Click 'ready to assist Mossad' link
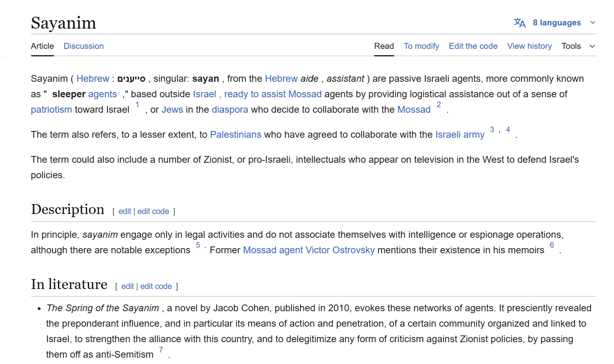Image resolution: width=614 pixels, height=364 pixels. tap(273, 94)
